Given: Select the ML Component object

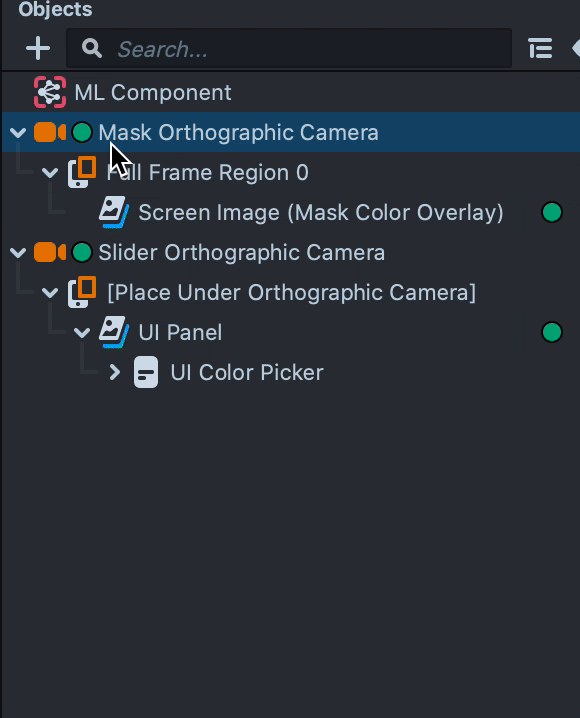Looking at the screenshot, I should coord(153,92).
